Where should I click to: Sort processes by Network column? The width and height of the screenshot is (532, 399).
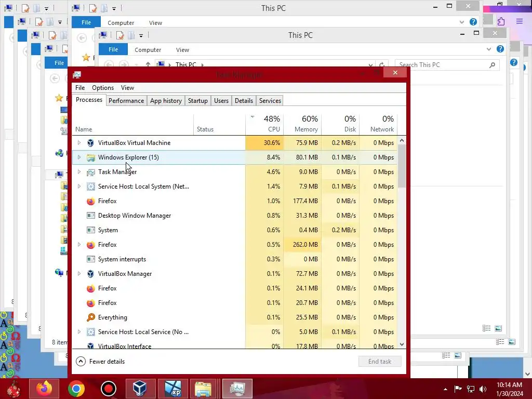378,124
